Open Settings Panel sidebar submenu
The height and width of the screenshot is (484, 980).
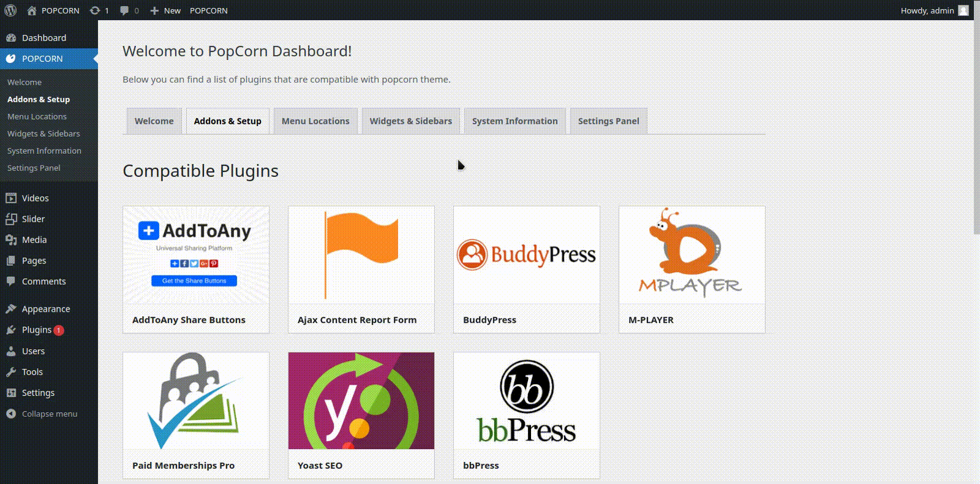(x=34, y=168)
